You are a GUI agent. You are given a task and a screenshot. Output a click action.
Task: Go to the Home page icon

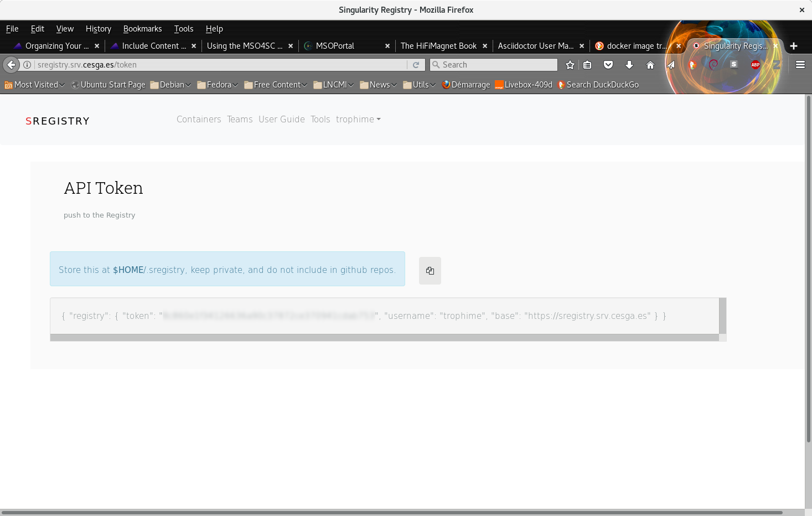point(650,65)
